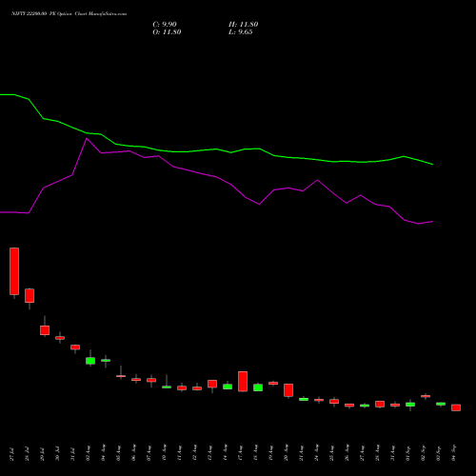
Task: Click the close value C: 9.90
Action: (x=165, y=25)
